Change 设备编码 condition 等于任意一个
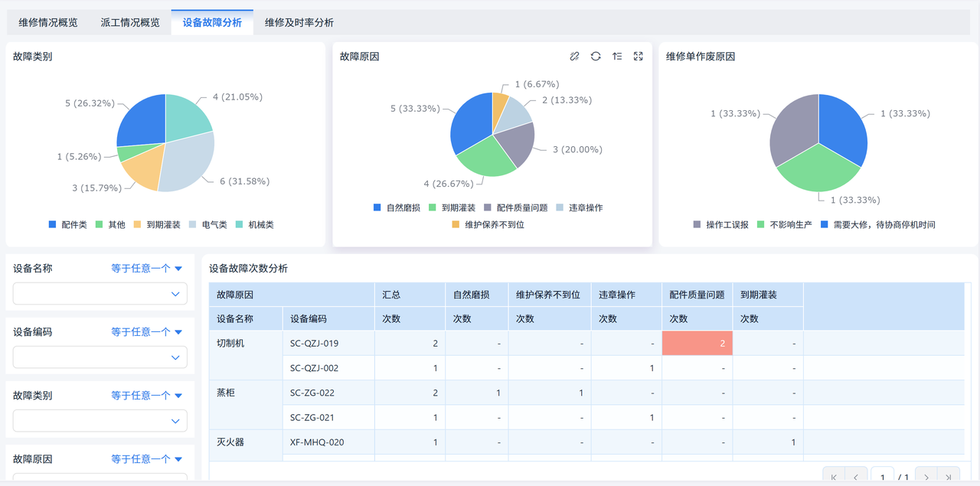This screenshot has height=486, width=980. click(x=147, y=332)
